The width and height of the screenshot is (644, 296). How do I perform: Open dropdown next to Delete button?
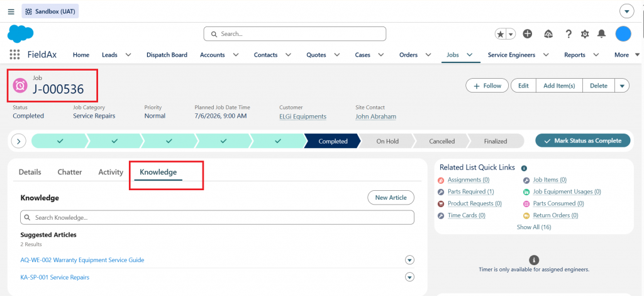(622, 86)
